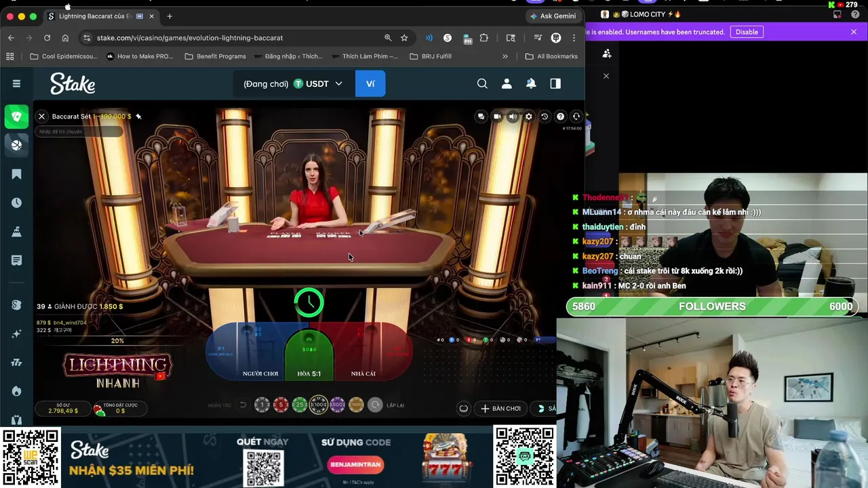Viewport: 868px width, 488px height.
Task: Open the challenges podium icon in Stake sidebar
Action: coord(16,231)
